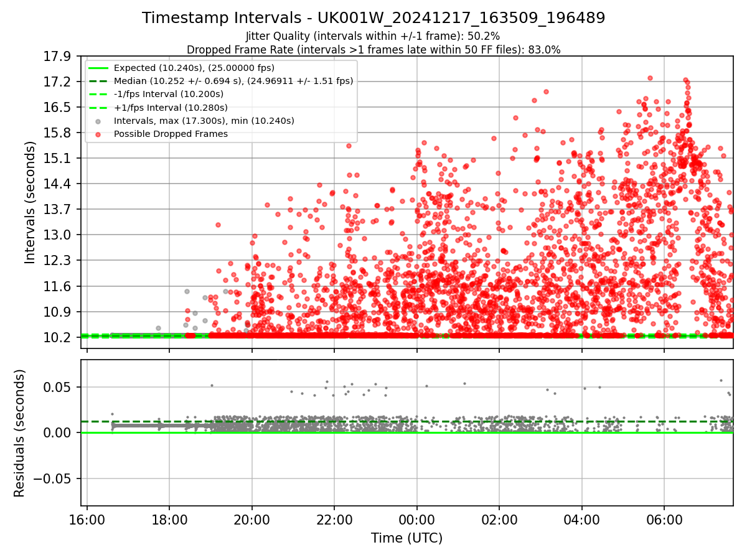Image resolution: width=747 pixels, height=560 pixels.
Task: Click legend entry 'Intervals, max (17.300s), min (10.240s)'
Action: 204,121
